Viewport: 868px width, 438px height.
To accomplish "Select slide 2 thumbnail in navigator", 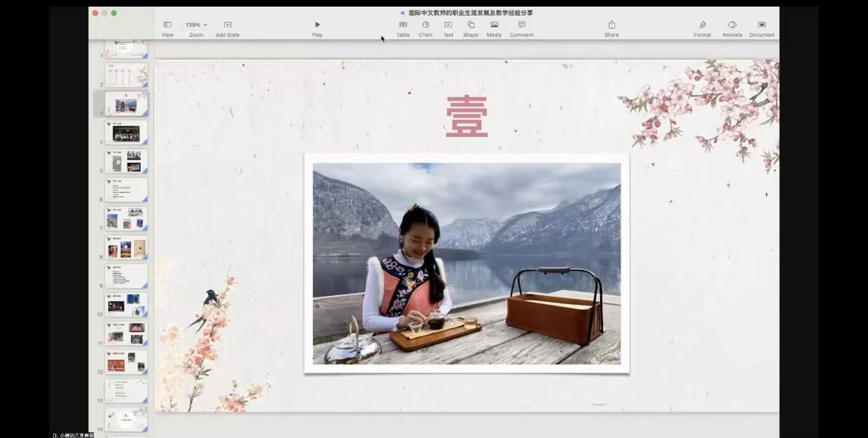I will click(x=126, y=75).
